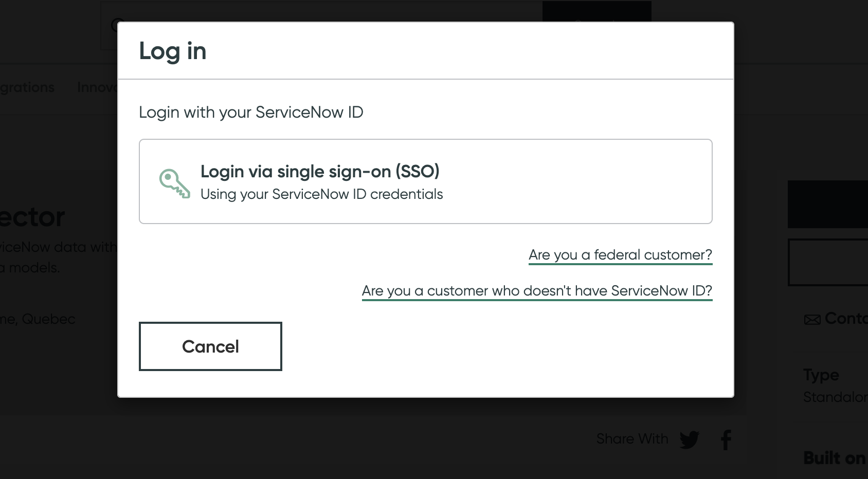Screen dimensions: 868x479
Task: Share the listing via the Facebook icon
Action: pos(727,439)
